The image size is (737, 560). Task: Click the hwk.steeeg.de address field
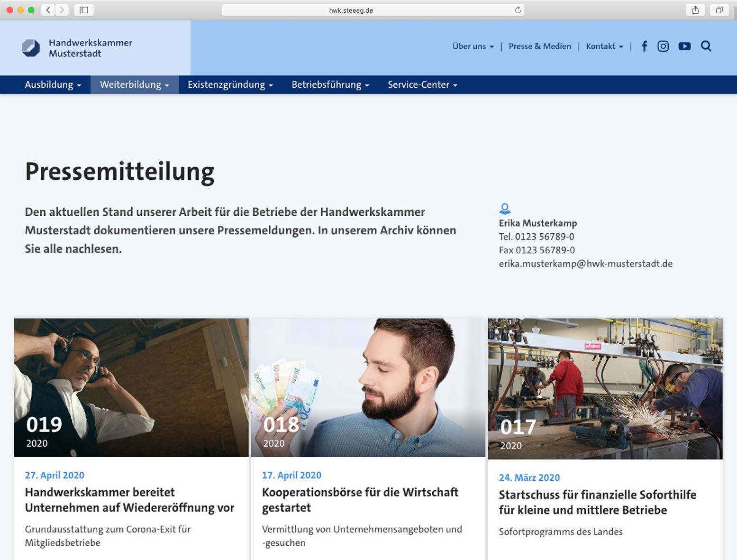[351, 10]
